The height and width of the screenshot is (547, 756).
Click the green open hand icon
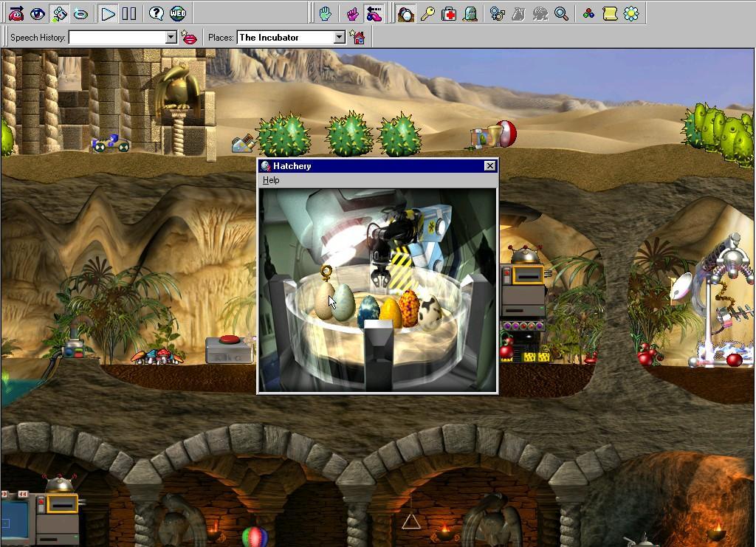(325, 13)
